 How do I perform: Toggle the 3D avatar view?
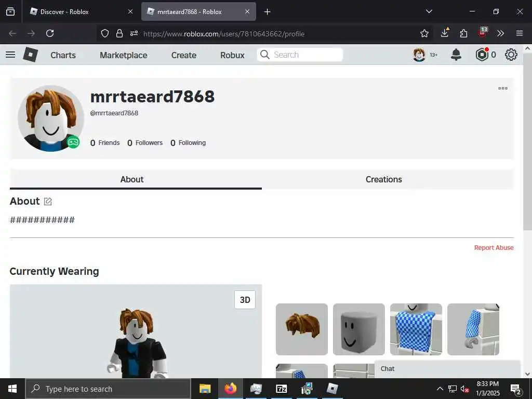pos(245,300)
